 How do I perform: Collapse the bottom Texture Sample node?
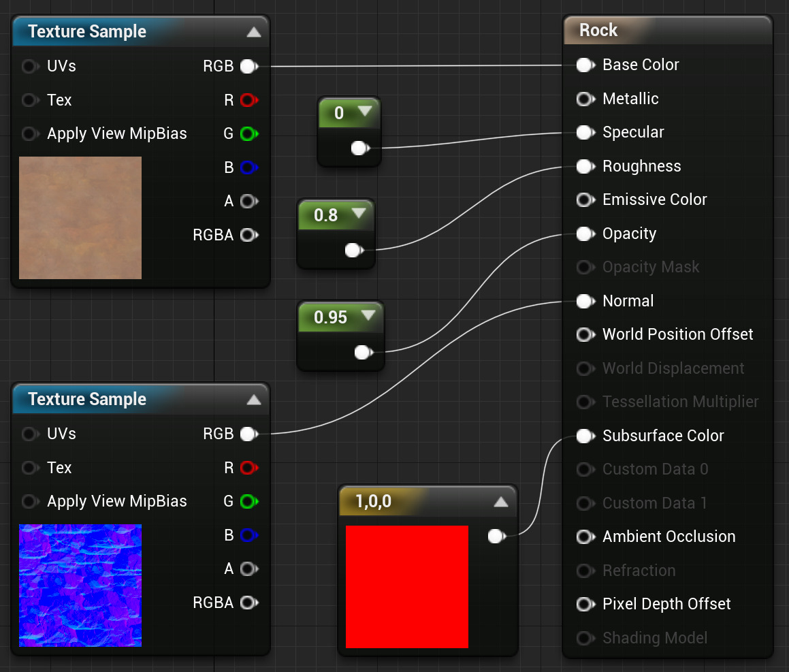254,400
